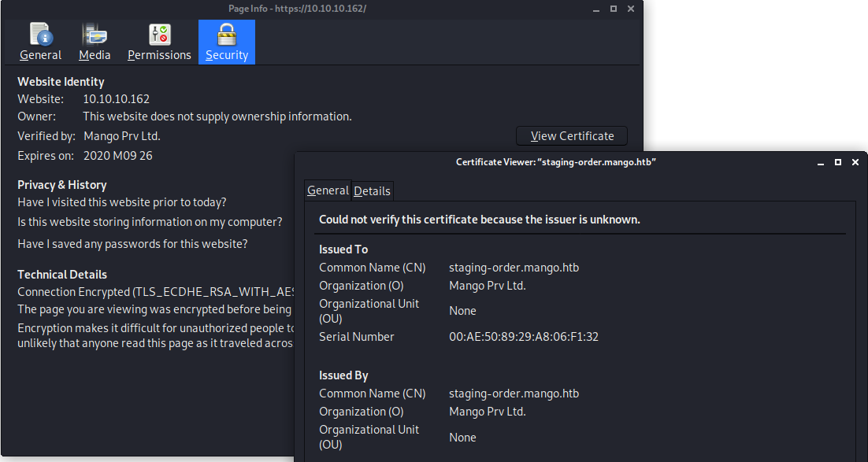Minimize the Certificate Viewer window

click(821, 163)
